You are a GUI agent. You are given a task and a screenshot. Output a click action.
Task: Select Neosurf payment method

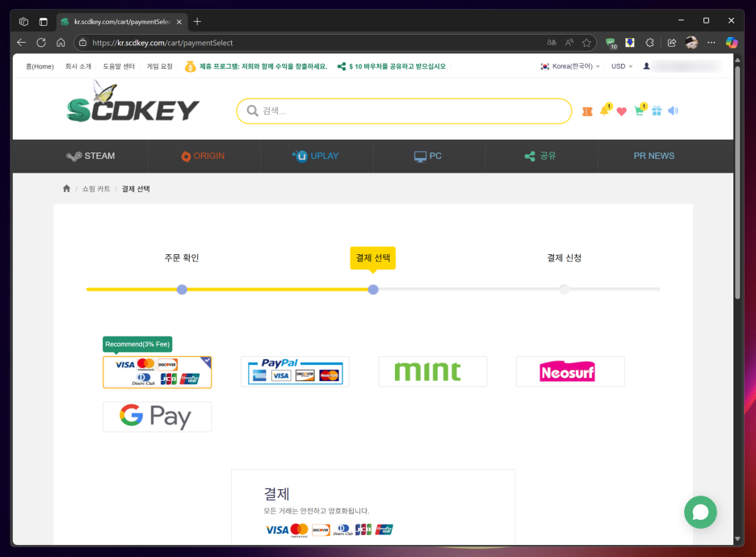pyautogui.click(x=570, y=371)
